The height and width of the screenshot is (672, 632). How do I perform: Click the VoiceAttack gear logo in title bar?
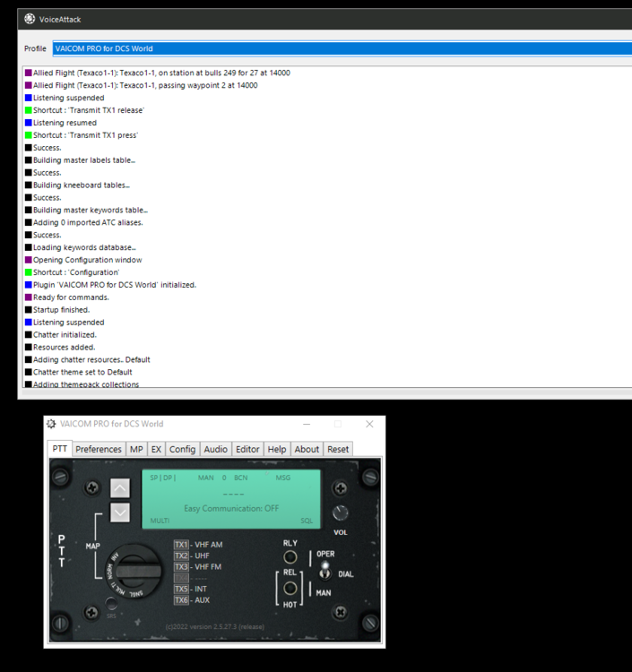30,19
